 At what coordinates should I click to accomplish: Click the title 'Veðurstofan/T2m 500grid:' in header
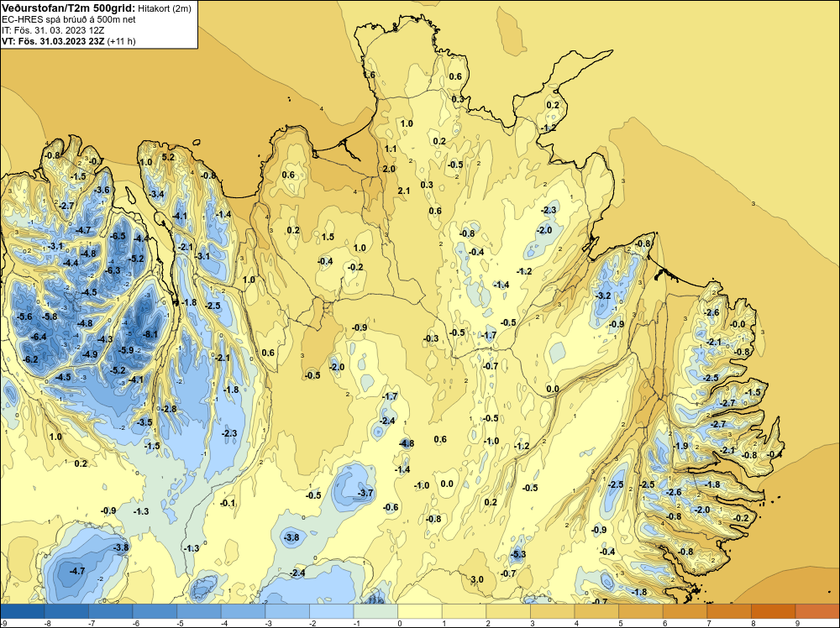[x=68, y=8]
